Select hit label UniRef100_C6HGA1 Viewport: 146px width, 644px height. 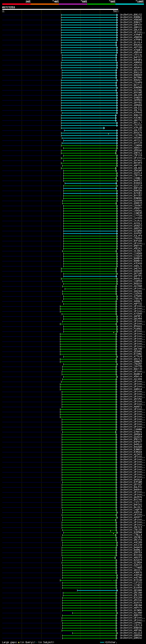pyautogui.click(x=131, y=211)
